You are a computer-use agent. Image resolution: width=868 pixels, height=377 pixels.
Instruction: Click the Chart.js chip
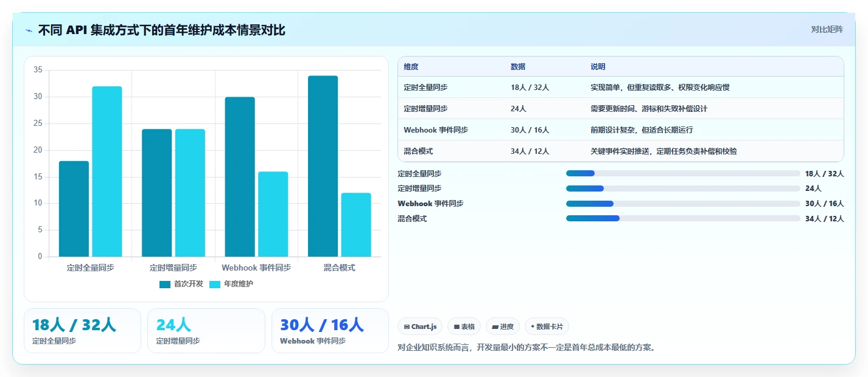click(420, 327)
